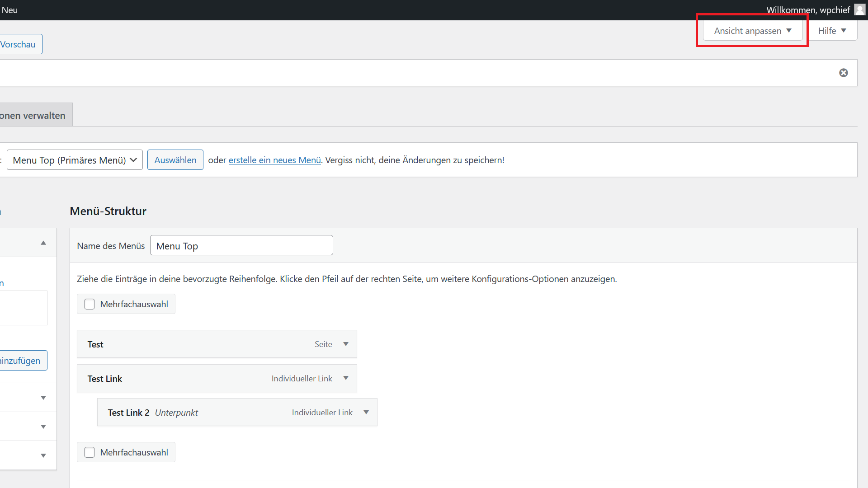868x488 pixels.
Task: Open the Neu menu in the admin bar
Action: coord(9,10)
